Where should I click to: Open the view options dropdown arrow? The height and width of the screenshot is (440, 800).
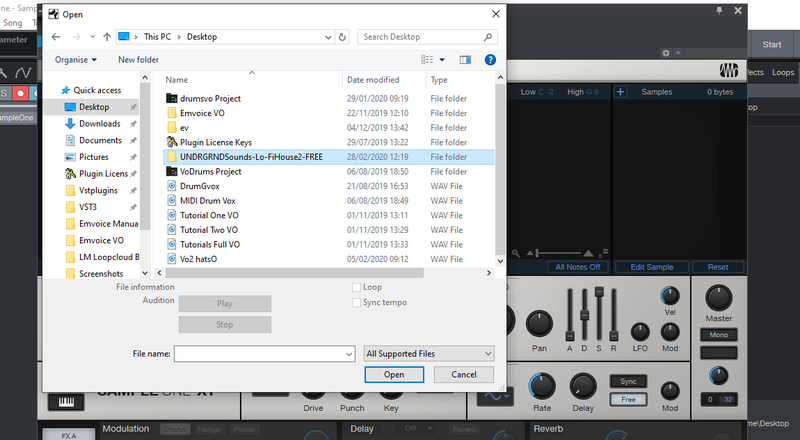click(442, 60)
